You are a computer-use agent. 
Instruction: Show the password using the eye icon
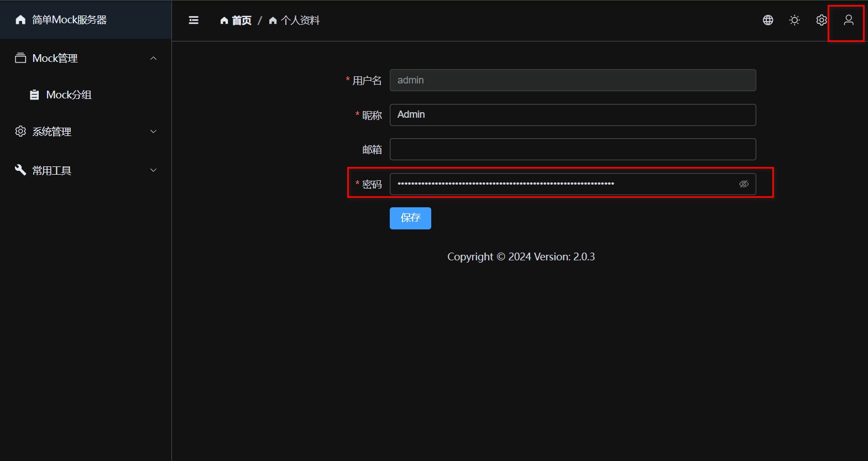[x=744, y=184]
